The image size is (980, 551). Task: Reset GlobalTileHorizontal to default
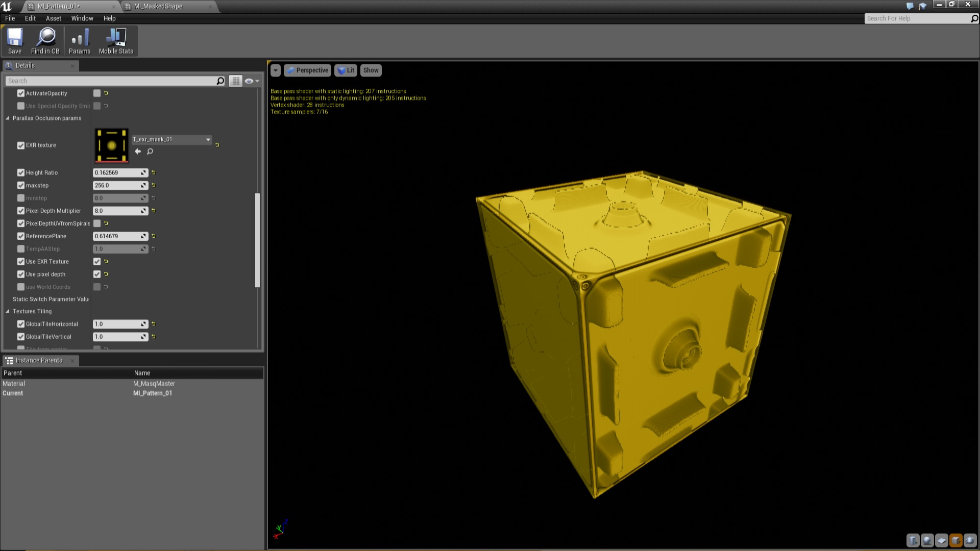(x=153, y=324)
